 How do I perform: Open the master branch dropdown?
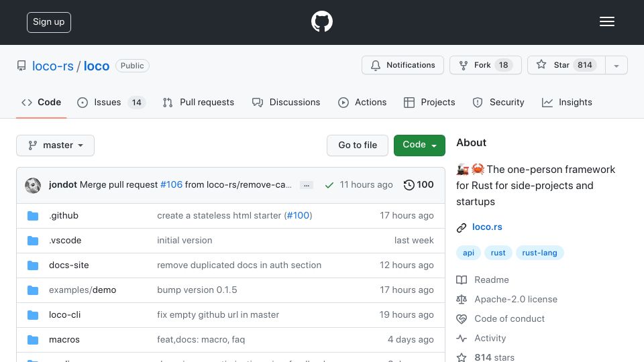56,145
